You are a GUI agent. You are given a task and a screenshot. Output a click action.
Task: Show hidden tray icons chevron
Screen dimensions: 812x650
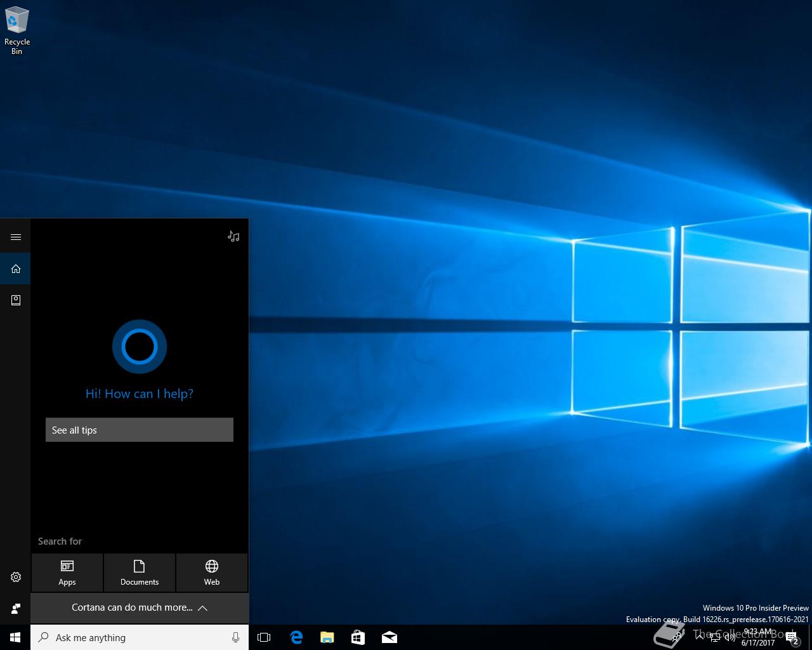pos(700,637)
